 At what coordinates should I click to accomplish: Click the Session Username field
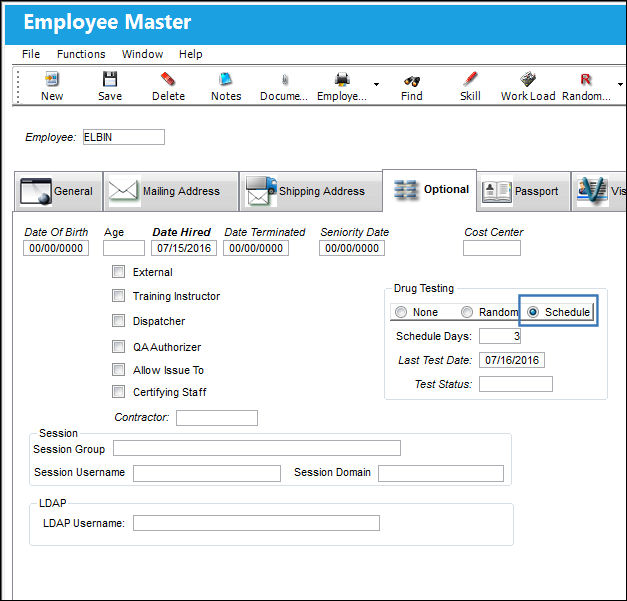point(207,473)
